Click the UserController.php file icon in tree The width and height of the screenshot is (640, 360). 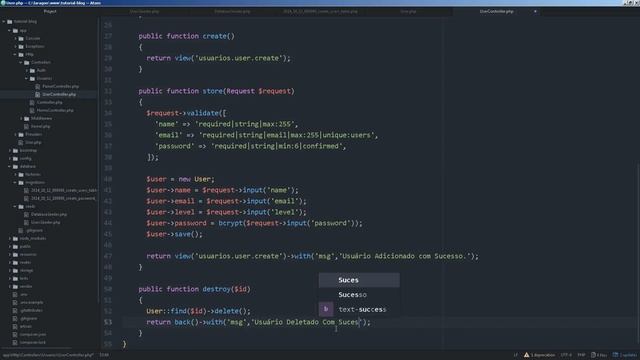click(38, 94)
